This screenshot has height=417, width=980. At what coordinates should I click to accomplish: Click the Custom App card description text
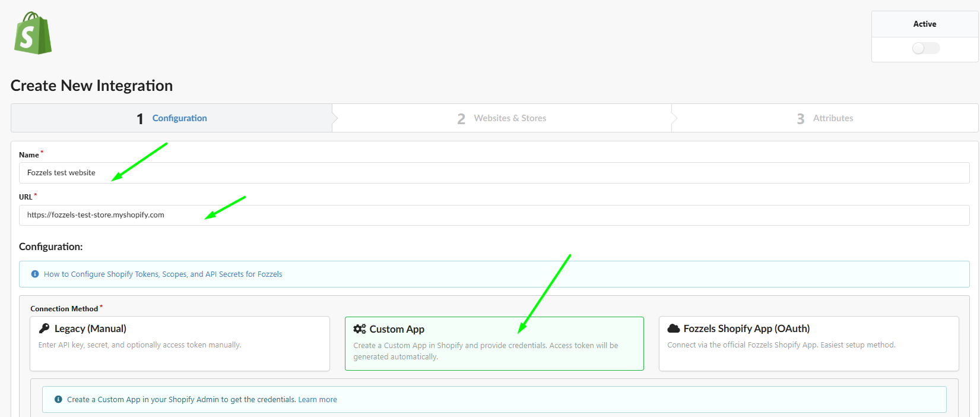[486, 351]
